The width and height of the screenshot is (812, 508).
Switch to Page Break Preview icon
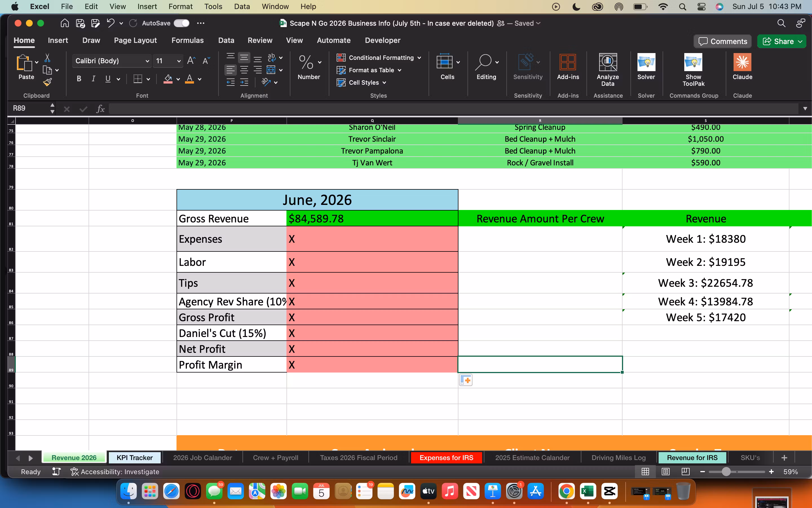(x=685, y=472)
